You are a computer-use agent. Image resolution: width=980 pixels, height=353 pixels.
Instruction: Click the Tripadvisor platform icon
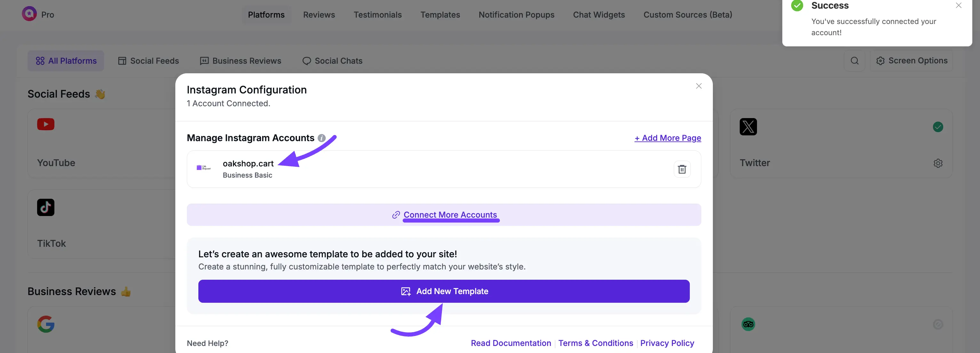[748, 324]
